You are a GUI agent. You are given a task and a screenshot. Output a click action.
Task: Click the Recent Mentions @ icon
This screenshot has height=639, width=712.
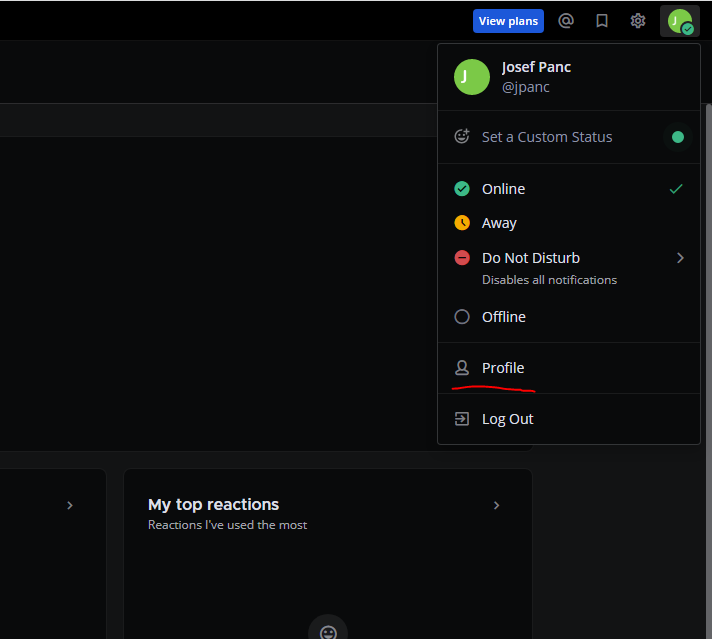coord(566,21)
